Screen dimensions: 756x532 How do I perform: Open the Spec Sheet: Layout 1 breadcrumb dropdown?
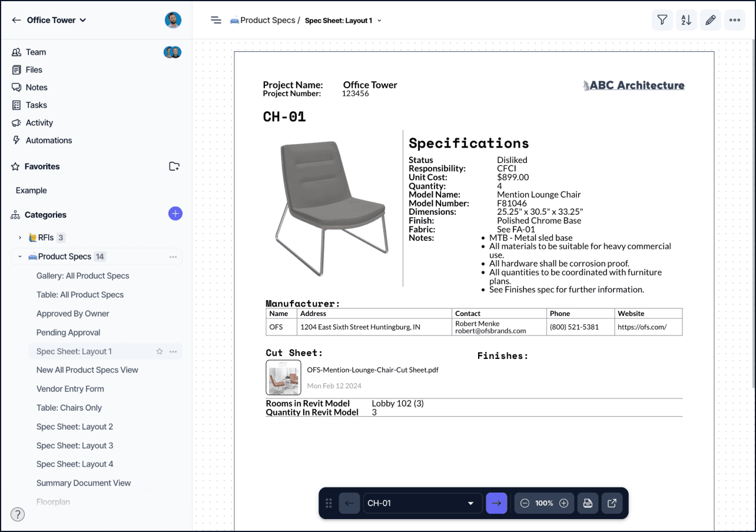343,21
